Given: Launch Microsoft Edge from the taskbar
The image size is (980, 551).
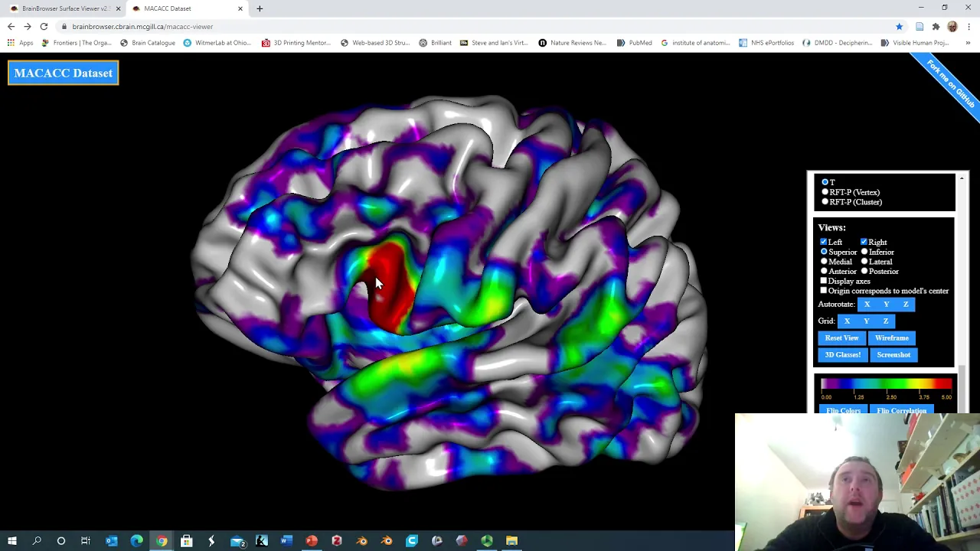Looking at the screenshot, I should [137, 541].
